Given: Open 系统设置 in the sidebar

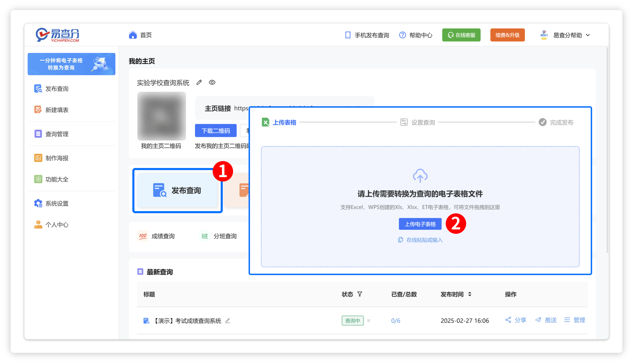Looking at the screenshot, I should [x=51, y=203].
